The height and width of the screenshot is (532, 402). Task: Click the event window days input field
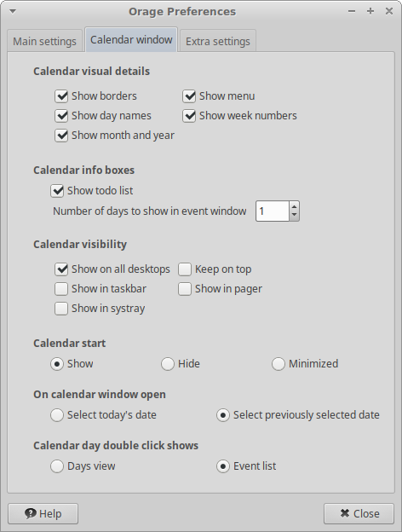(x=273, y=211)
